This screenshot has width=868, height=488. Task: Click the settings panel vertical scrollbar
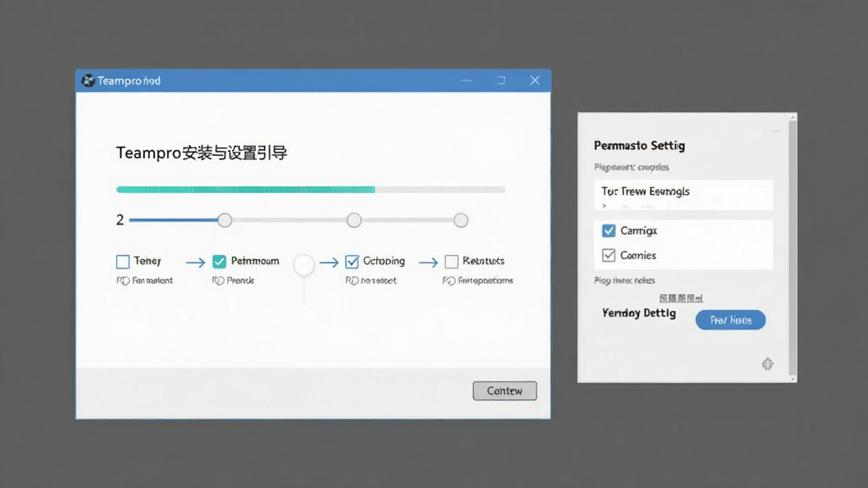793,247
